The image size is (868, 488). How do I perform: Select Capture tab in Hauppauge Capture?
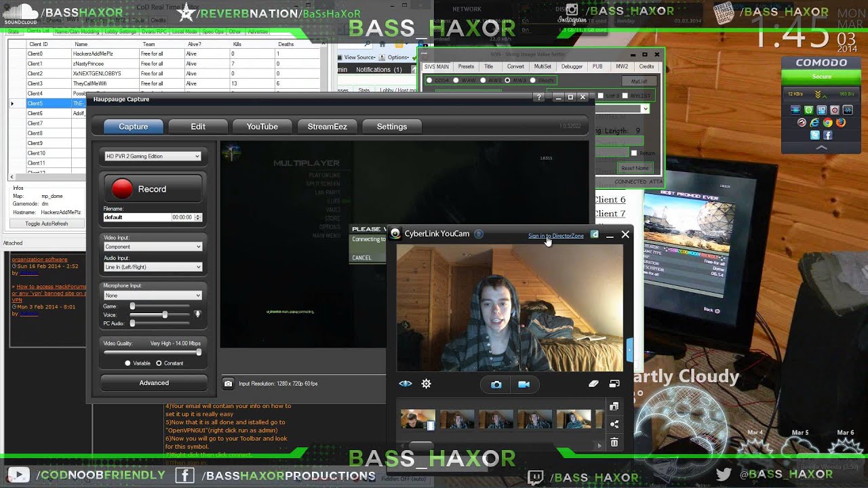pos(134,127)
